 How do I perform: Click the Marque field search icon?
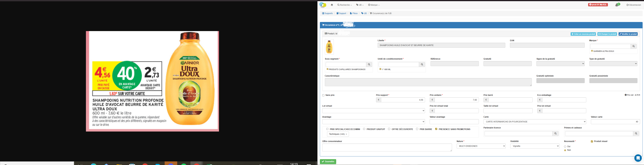pyautogui.click(x=633, y=46)
